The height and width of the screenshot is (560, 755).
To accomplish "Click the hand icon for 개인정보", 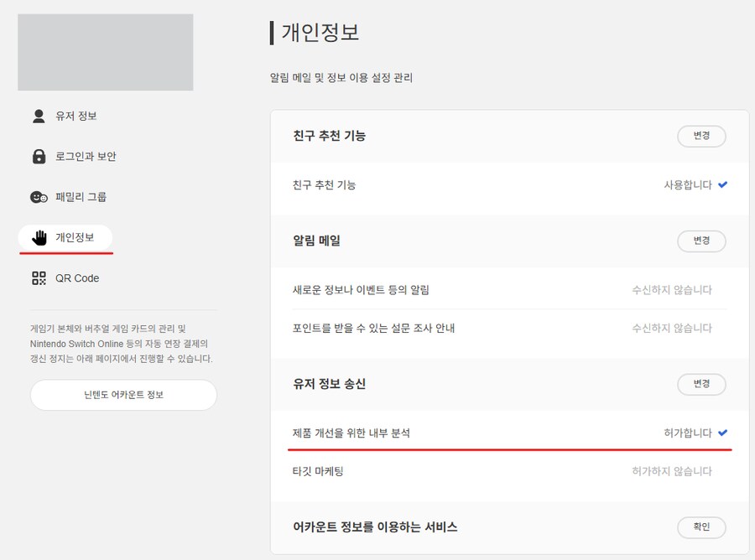I will pyautogui.click(x=39, y=238).
